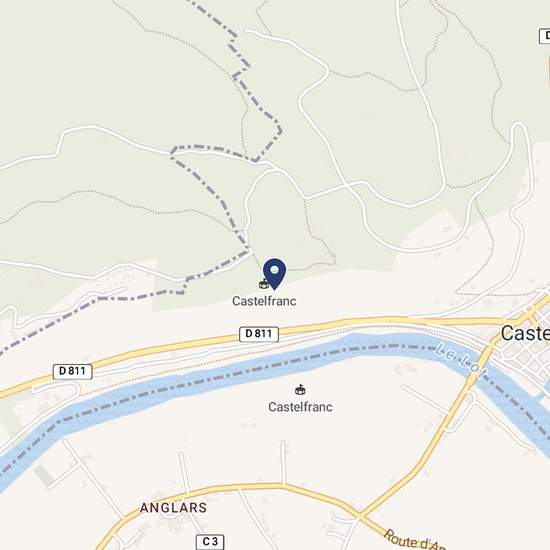Click the C 3 road shield
The width and height of the screenshot is (550, 550).
click(x=210, y=542)
